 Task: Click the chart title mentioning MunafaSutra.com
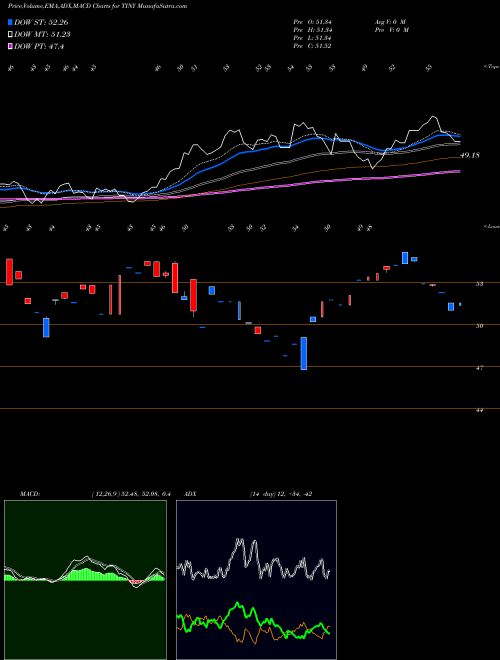click(98, 6)
